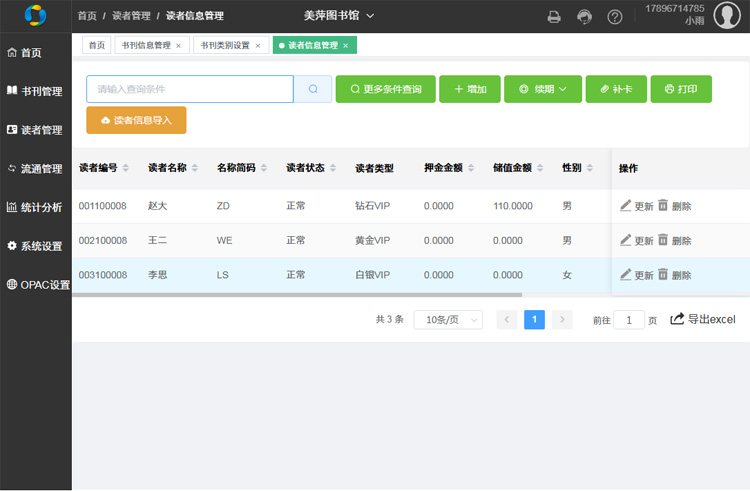
Task: Click the printer icon in top header
Action: tap(554, 16)
